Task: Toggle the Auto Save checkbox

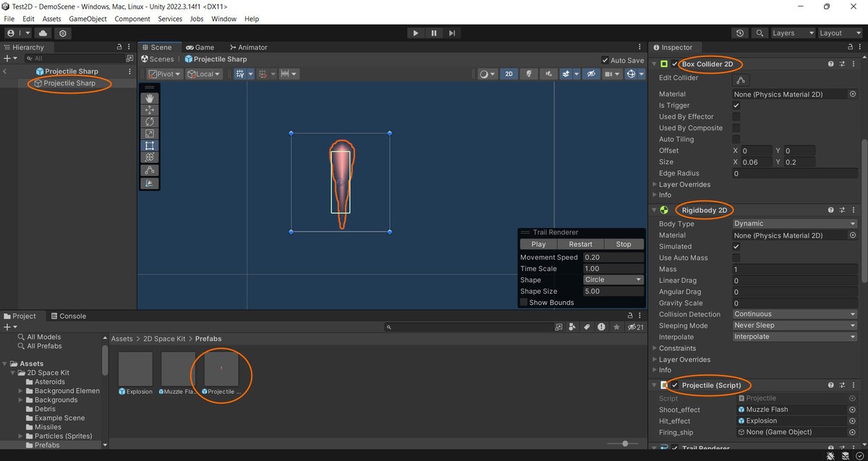Action: tap(605, 61)
